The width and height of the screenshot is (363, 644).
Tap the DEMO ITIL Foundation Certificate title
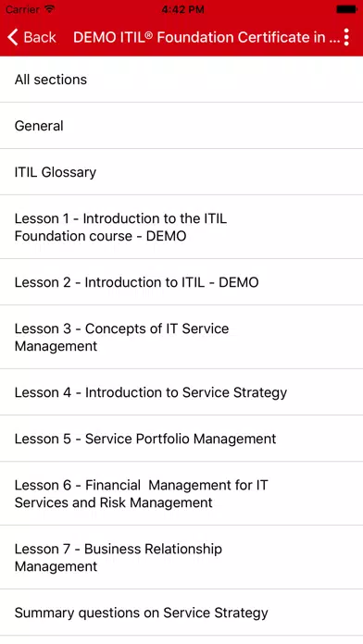pyautogui.click(x=207, y=37)
